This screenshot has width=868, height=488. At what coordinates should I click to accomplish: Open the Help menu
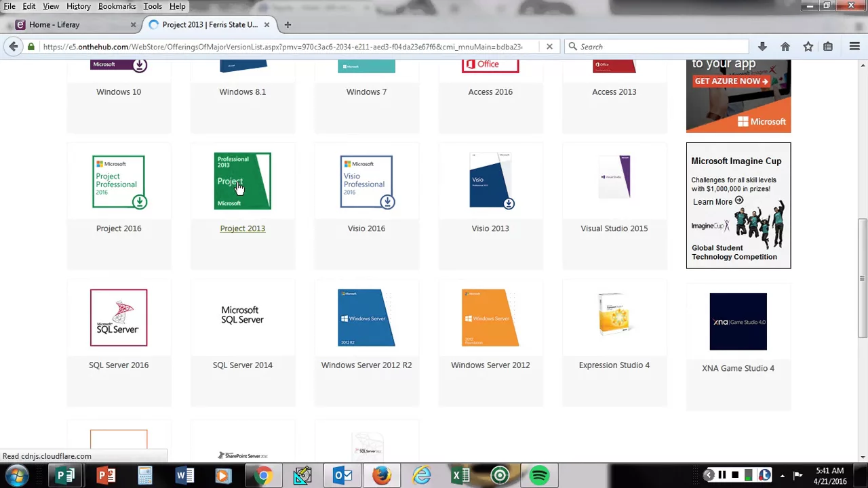click(x=178, y=6)
